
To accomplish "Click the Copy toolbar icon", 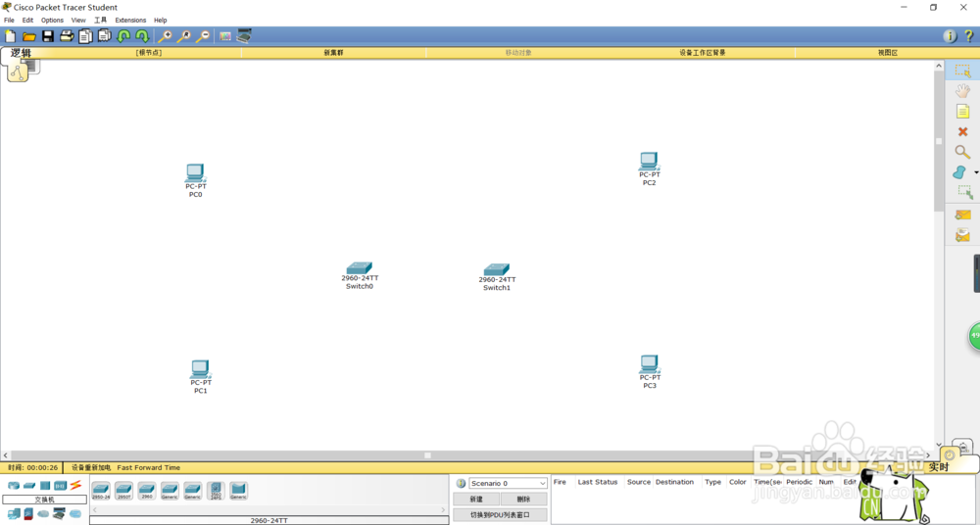I will [x=85, y=36].
